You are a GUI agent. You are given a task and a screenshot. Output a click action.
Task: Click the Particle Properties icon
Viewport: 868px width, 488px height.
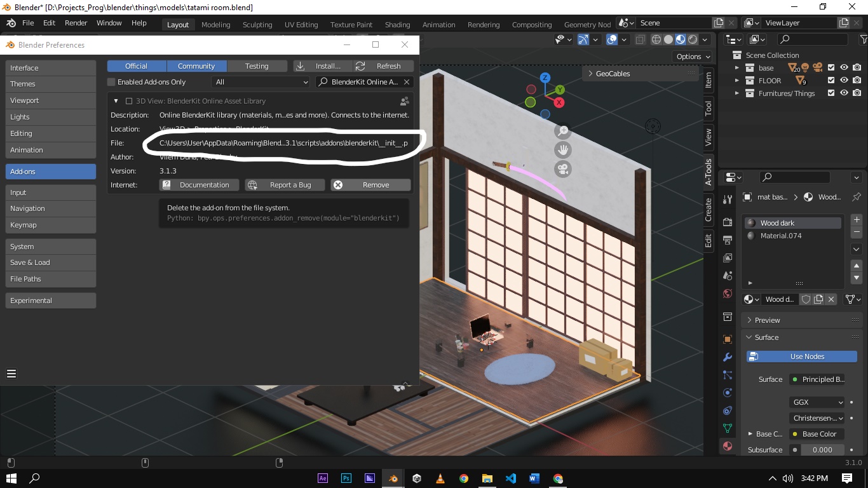[727, 374]
